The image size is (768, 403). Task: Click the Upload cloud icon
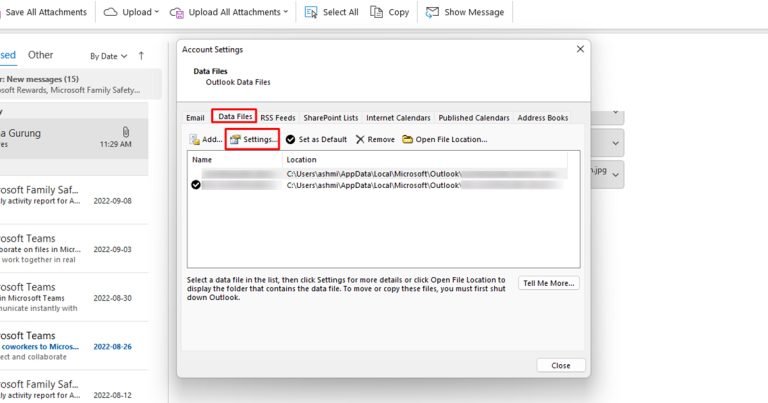(111, 12)
